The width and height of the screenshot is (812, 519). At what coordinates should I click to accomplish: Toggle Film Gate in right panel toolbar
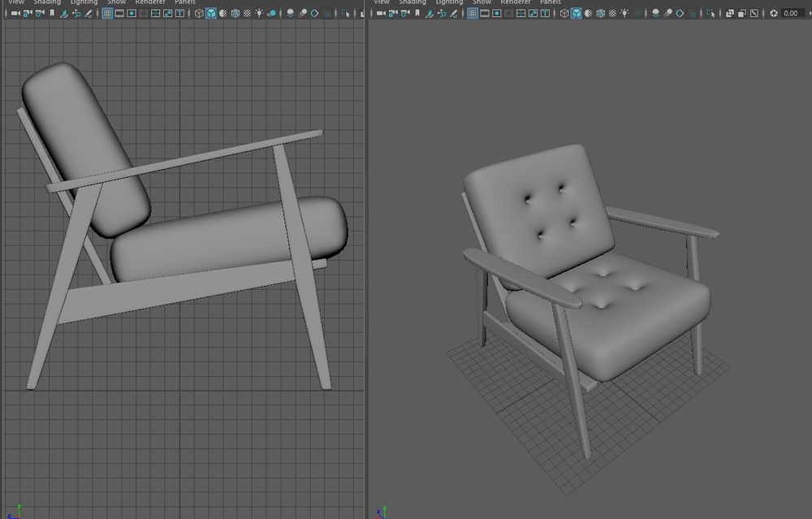tap(484, 14)
